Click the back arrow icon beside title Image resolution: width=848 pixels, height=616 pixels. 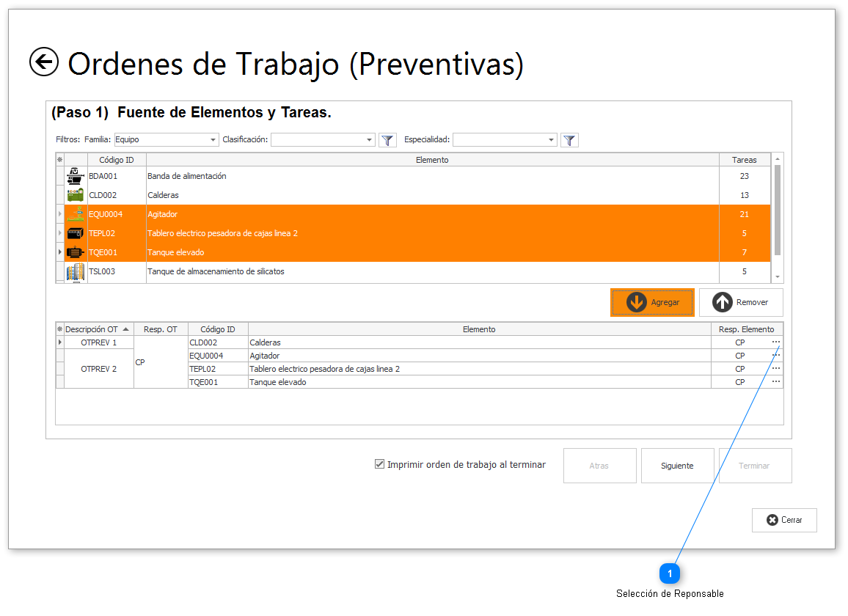click(x=44, y=62)
